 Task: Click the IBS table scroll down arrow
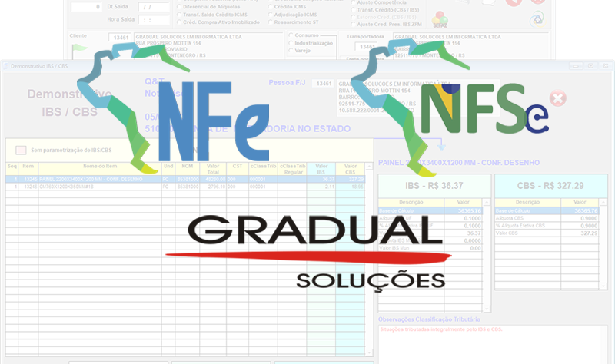pyautogui.click(x=487, y=309)
